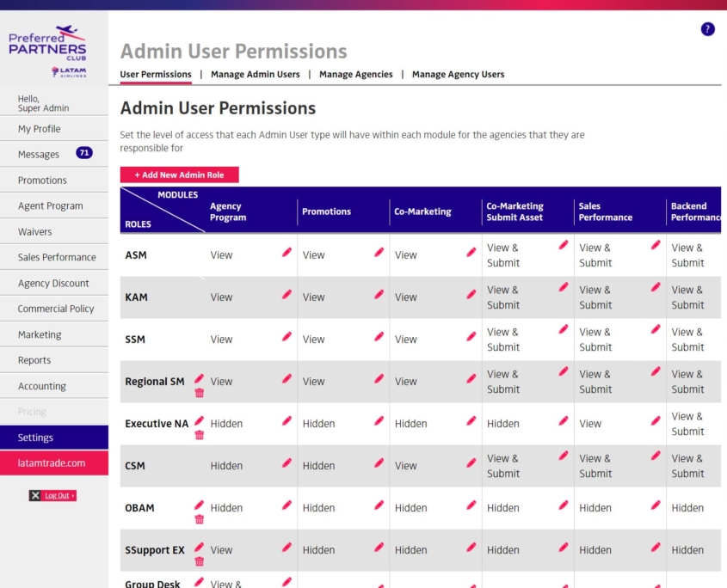
Task: Open Commercial Policy sidebar item
Action: tap(54, 309)
